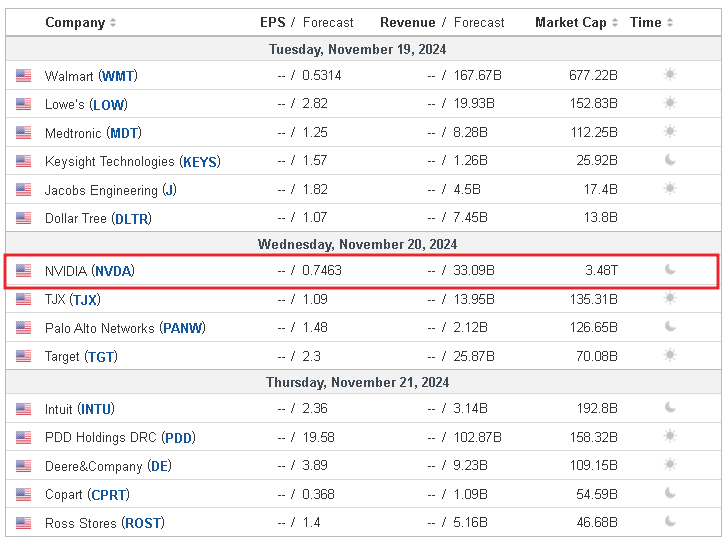Click the pre-market sun icon for Walmart
The width and height of the screenshot is (728, 541).
pyautogui.click(x=670, y=74)
